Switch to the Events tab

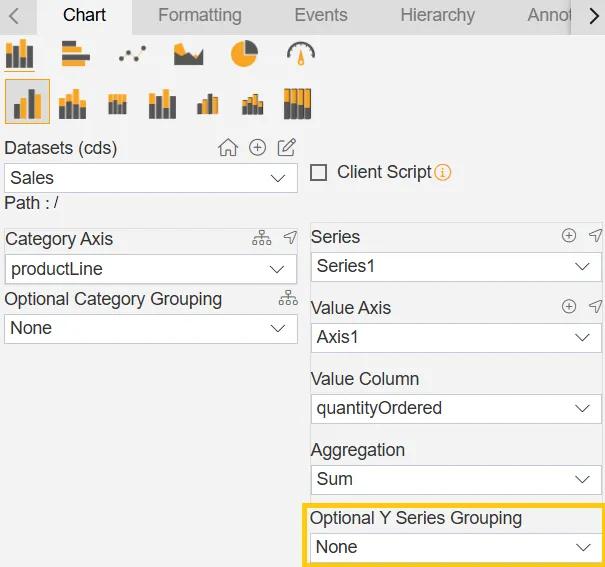pyautogui.click(x=321, y=15)
